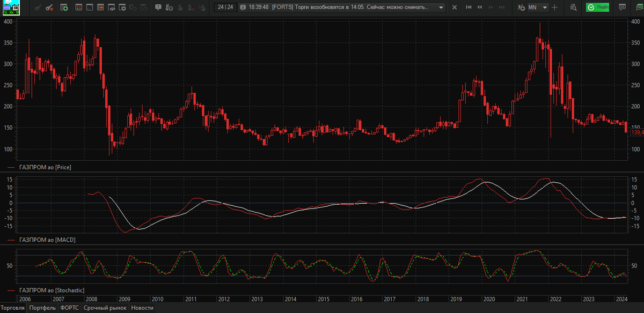Viewport: 644px width, 313px height.
Task: Click the 2009 label on the time axis
Action: pos(124,299)
